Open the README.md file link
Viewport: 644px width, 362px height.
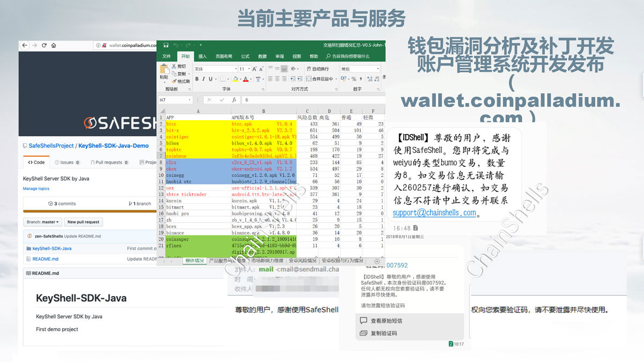coord(45,259)
